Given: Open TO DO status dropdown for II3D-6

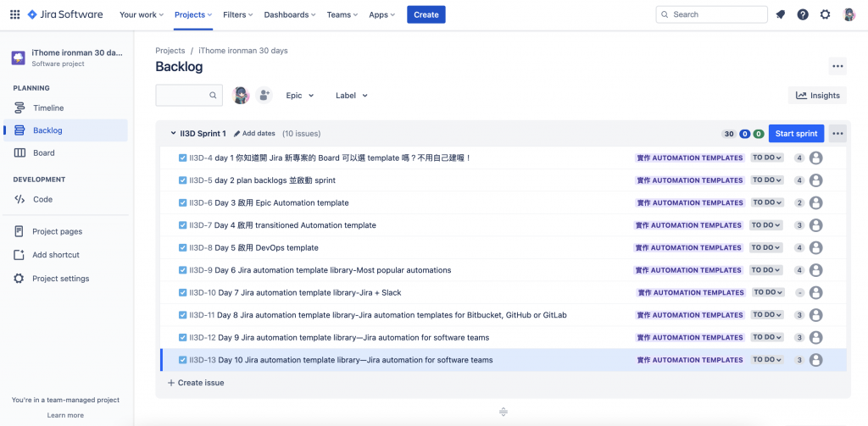Looking at the screenshot, I should click(766, 202).
